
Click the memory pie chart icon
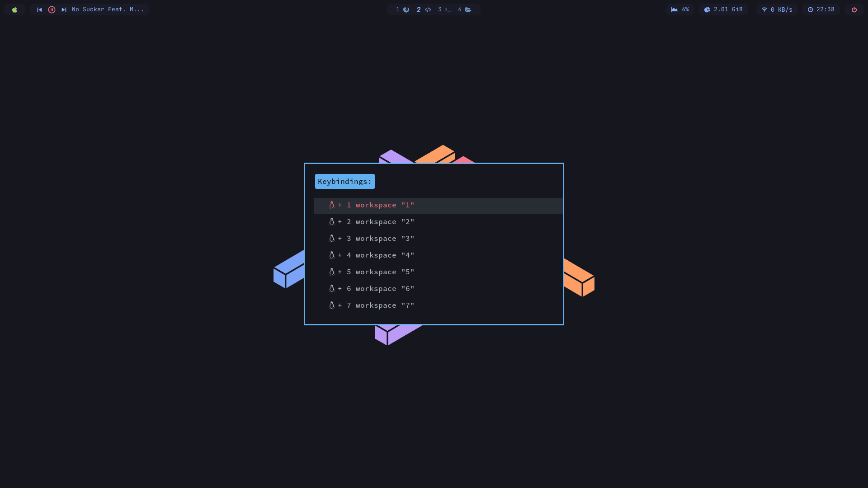(x=708, y=9)
